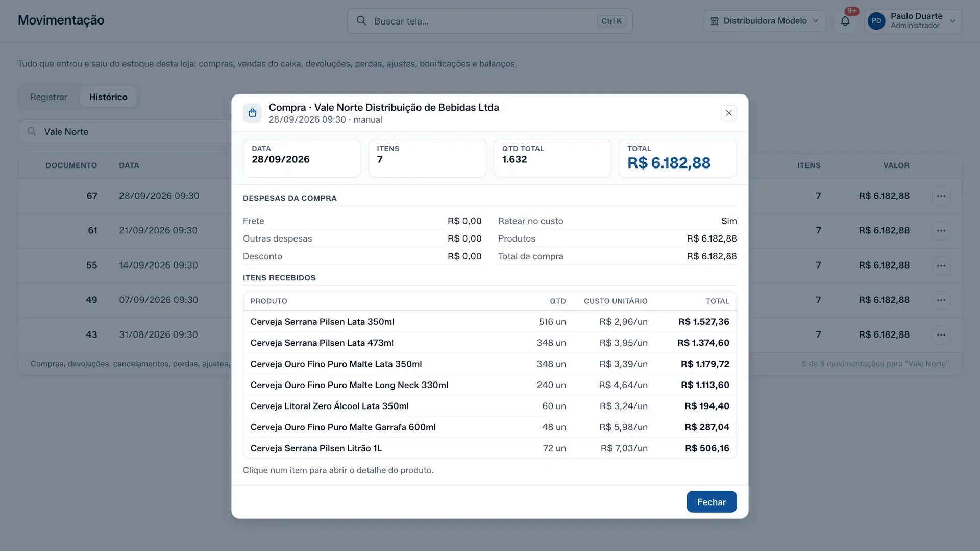Open Cerveja Serrana Pilsen Lata 473ml item
980x551 pixels.
[489, 343]
